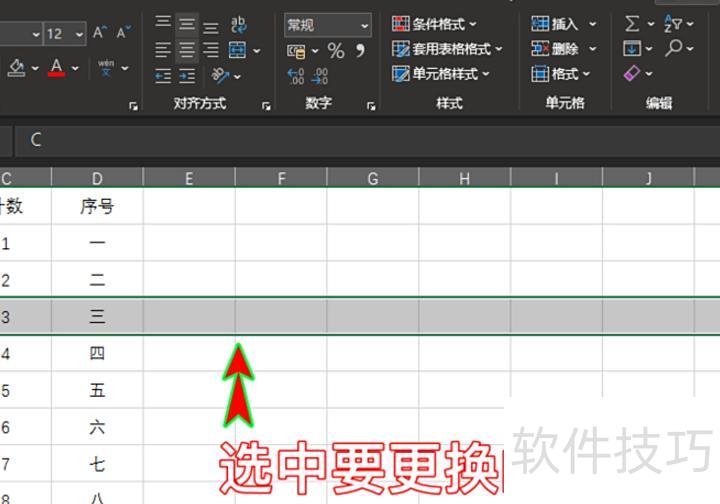Open 套用表格格式 table format menu
The width and height of the screenshot is (720, 504).
point(447,49)
